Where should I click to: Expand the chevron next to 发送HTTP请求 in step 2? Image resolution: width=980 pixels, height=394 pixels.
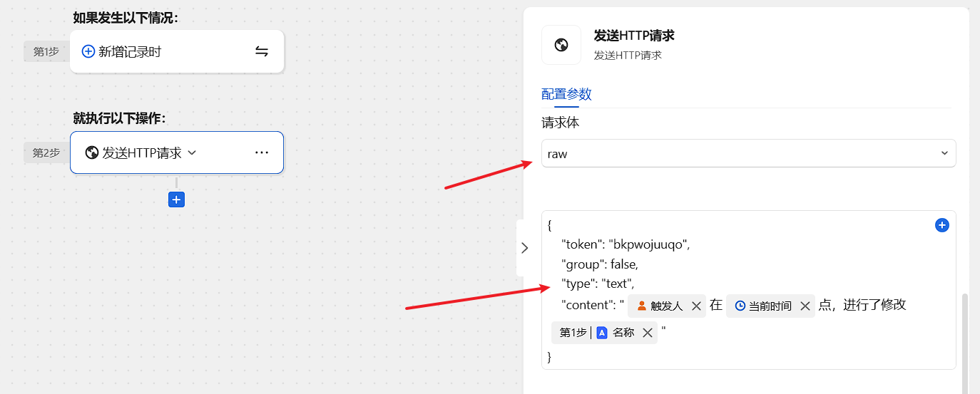coord(191,152)
